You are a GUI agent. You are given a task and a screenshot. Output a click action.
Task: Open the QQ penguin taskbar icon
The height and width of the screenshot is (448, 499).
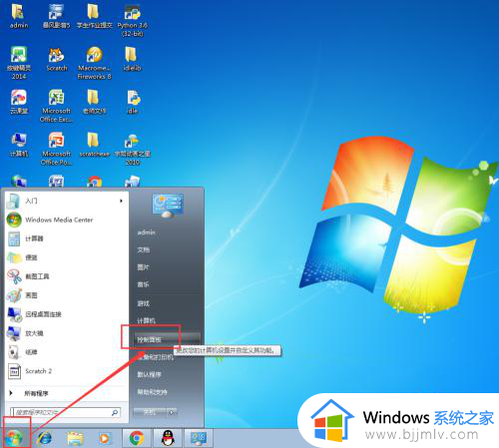pos(168,438)
